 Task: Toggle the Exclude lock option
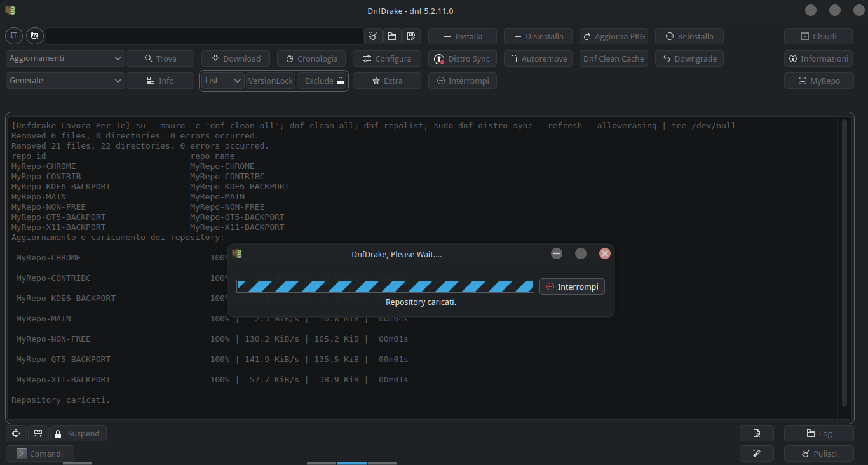point(323,81)
